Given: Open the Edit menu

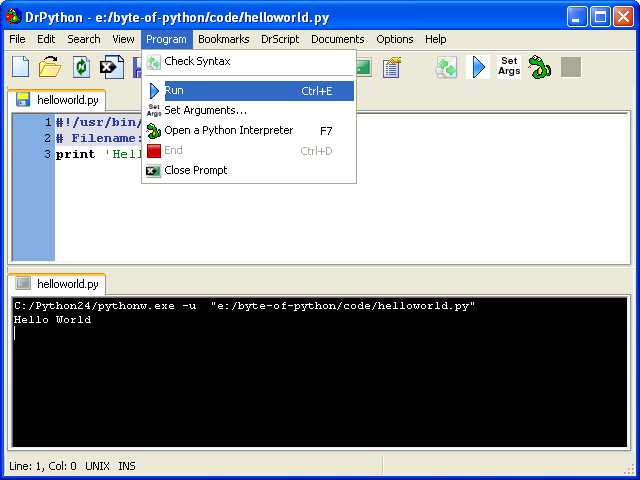Looking at the screenshot, I should coord(46,39).
